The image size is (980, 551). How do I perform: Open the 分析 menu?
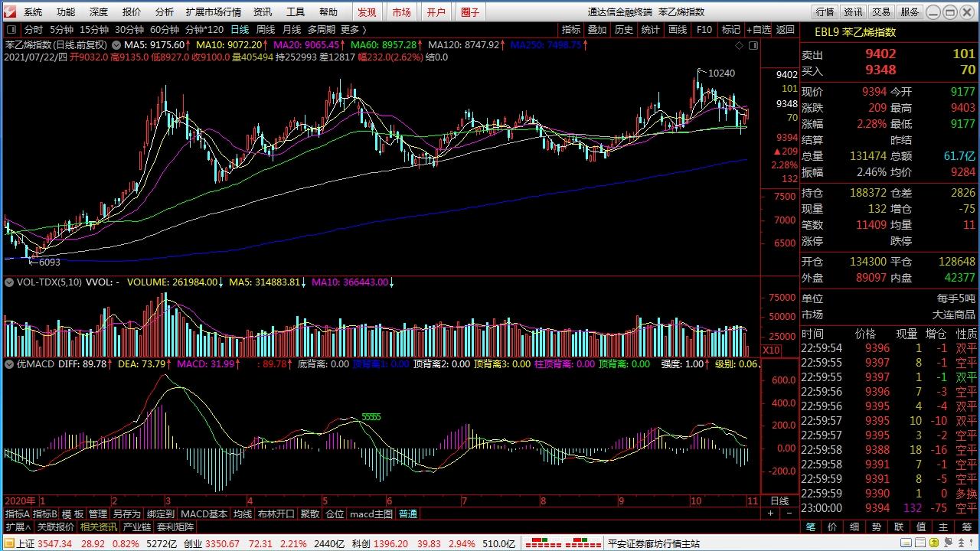pyautogui.click(x=165, y=12)
